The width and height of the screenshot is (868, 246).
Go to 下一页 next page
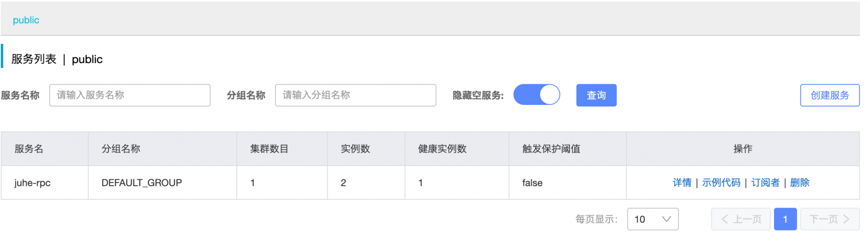(829, 219)
